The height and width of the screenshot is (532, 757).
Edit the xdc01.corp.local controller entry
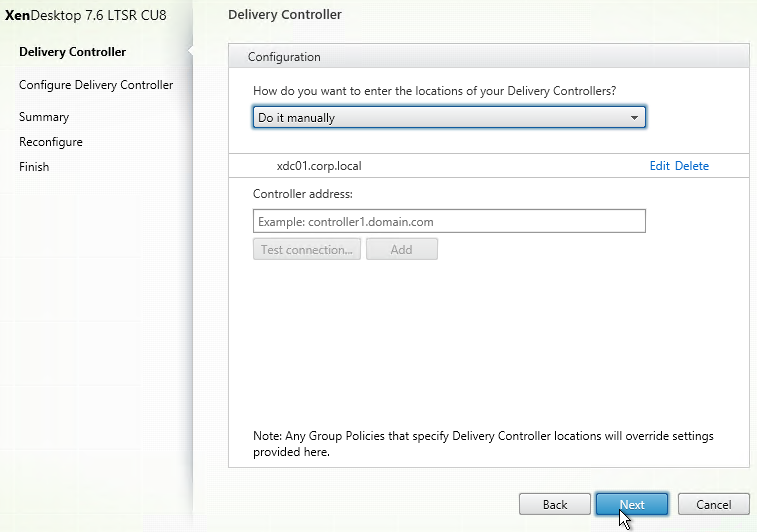659,166
